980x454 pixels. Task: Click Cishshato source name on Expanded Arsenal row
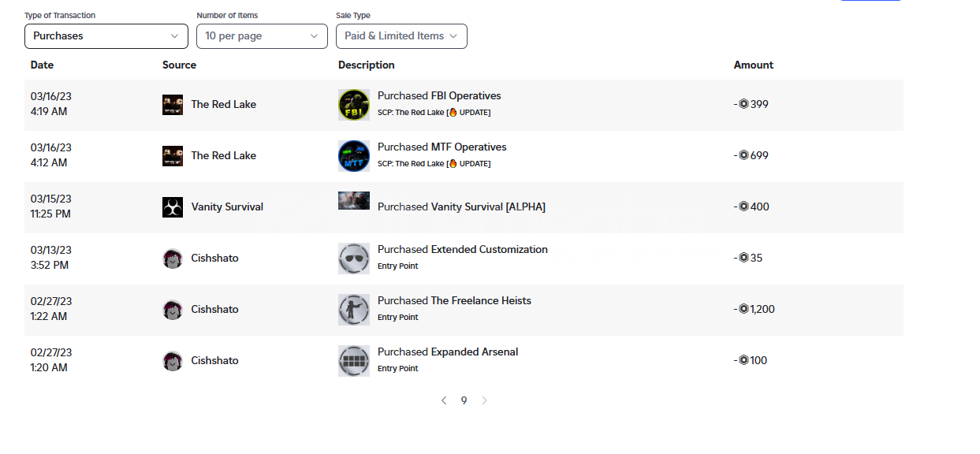click(x=214, y=361)
